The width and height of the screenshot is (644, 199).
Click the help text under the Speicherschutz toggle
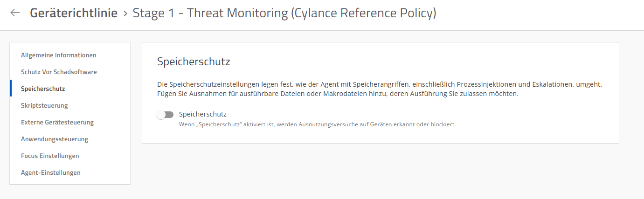tap(317, 124)
